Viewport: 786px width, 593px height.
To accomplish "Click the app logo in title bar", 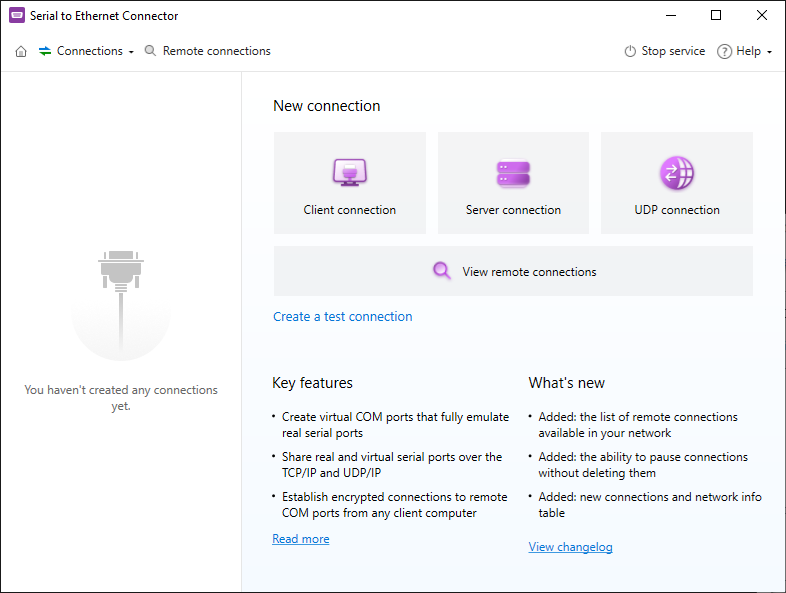I will point(16,16).
